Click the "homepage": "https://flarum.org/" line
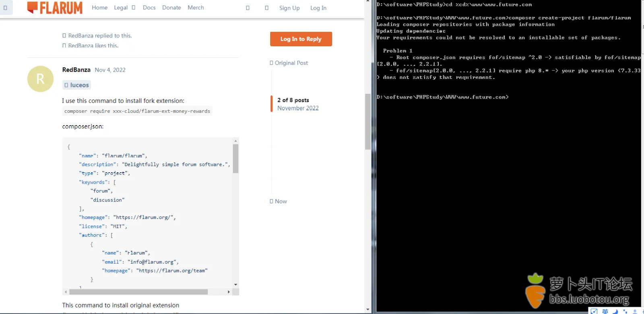This screenshot has width=644, height=314. point(128,217)
